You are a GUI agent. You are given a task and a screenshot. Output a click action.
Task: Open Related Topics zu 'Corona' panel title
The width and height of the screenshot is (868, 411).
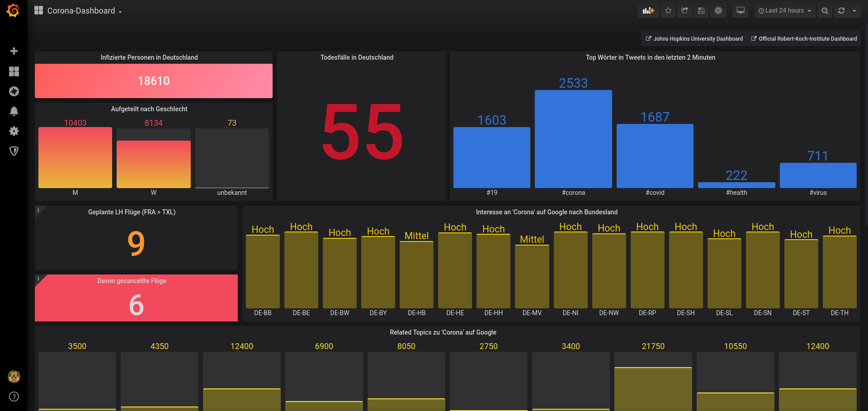pos(443,332)
